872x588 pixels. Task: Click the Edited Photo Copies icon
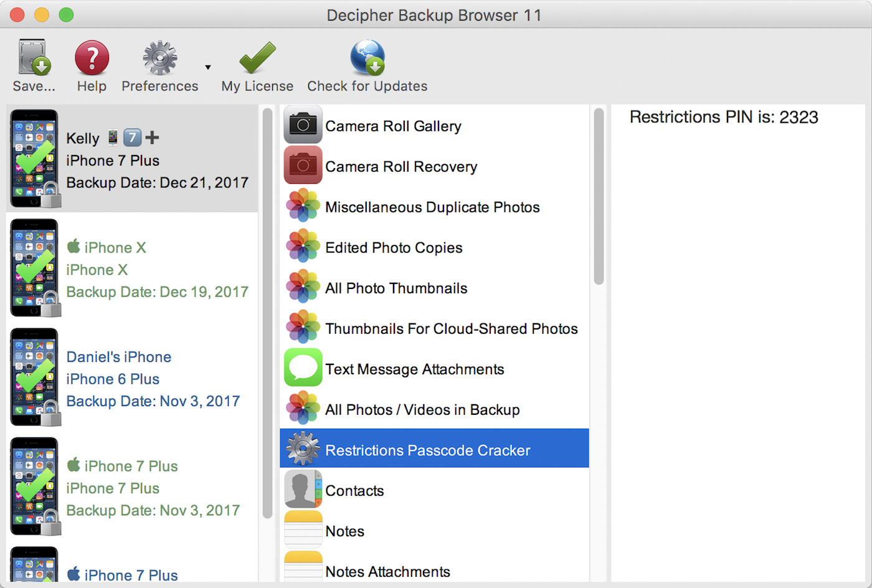[303, 247]
